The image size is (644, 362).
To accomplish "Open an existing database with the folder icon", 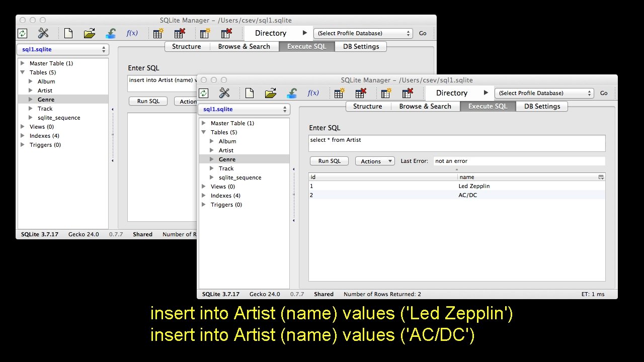I will point(270,93).
